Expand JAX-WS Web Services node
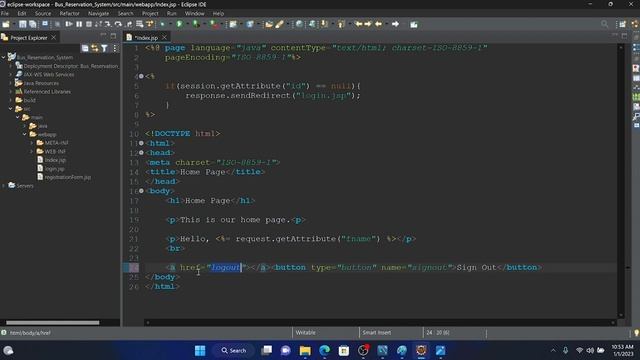Viewport: 640px width, 360px height. click(11, 74)
